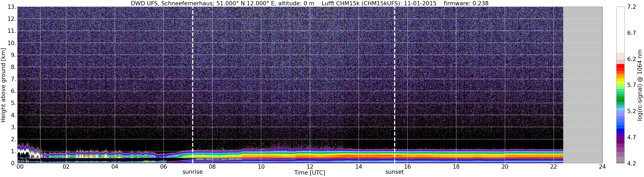Click the '14' time axis tick label
The image size is (644, 177).
click(358, 167)
